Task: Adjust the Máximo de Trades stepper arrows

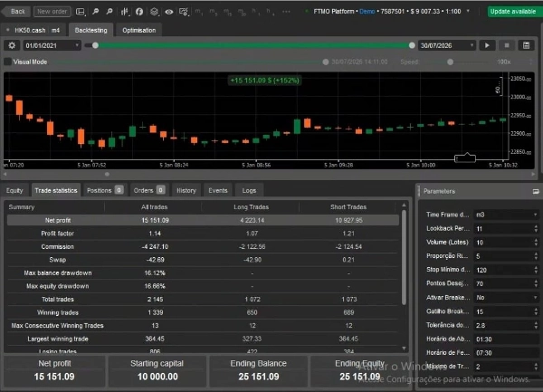Action: coord(536,367)
